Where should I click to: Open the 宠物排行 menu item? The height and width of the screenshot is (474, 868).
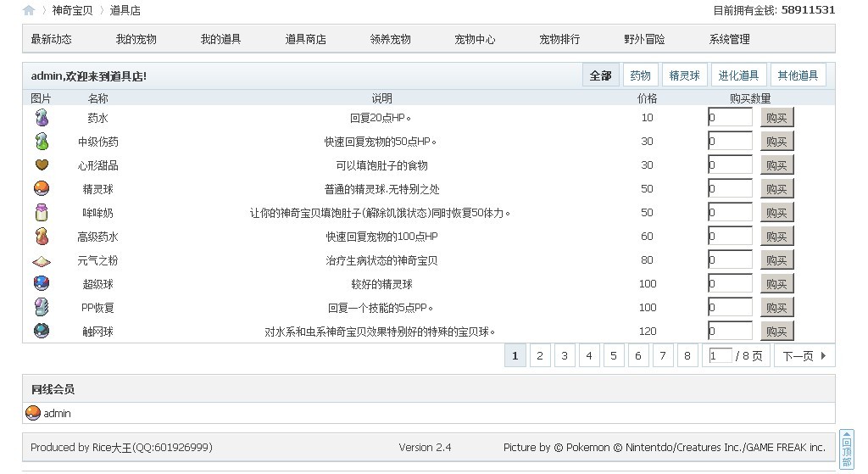[559, 39]
